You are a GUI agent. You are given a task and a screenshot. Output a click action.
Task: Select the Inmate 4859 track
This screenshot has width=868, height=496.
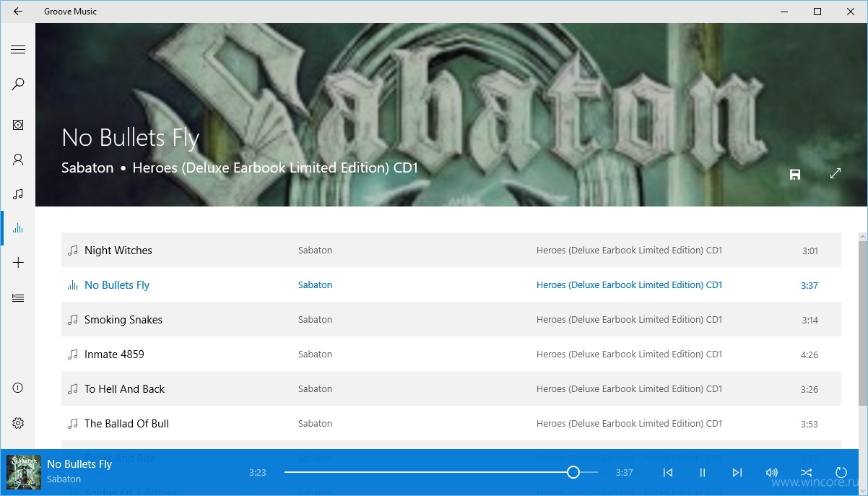(451, 354)
